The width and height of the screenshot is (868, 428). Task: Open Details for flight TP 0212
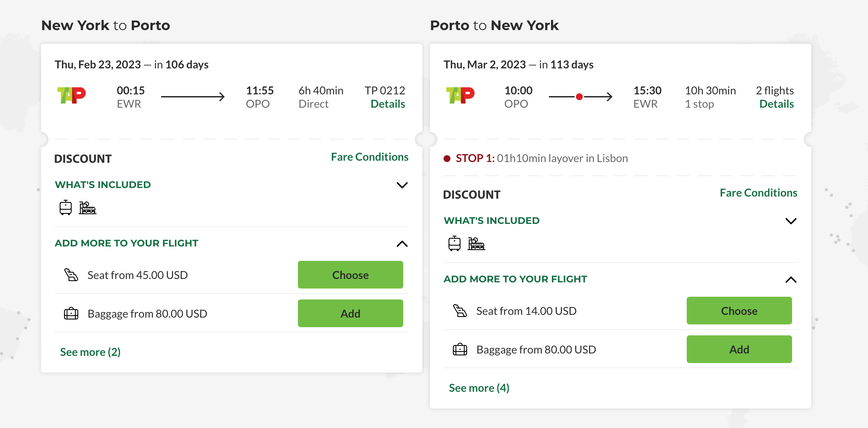(x=387, y=104)
